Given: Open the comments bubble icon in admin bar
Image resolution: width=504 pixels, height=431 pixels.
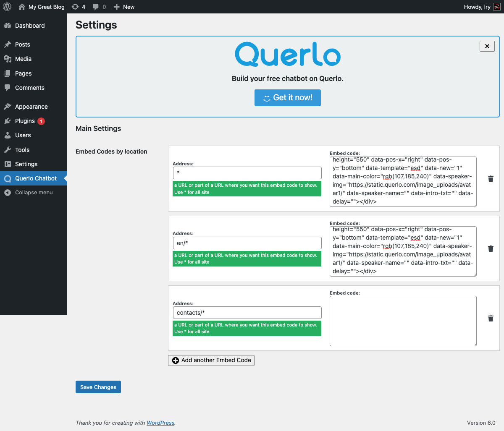Looking at the screenshot, I should pos(96,7).
